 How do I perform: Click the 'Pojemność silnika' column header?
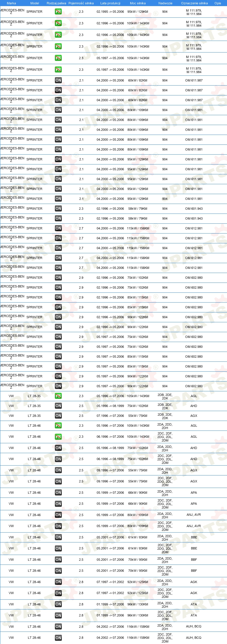tap(81, 3)
